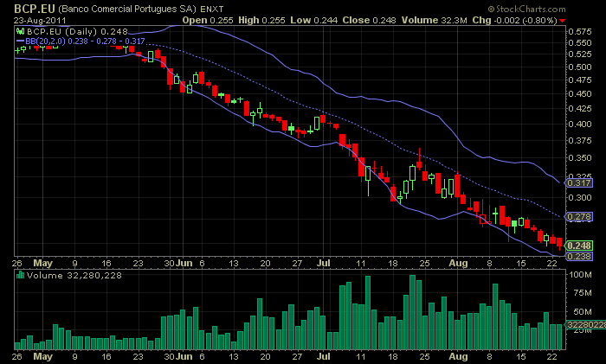The image size is (606, 364).
Task: Click the company name Banco Comercial Portugues SA
Action: (126, 9)
